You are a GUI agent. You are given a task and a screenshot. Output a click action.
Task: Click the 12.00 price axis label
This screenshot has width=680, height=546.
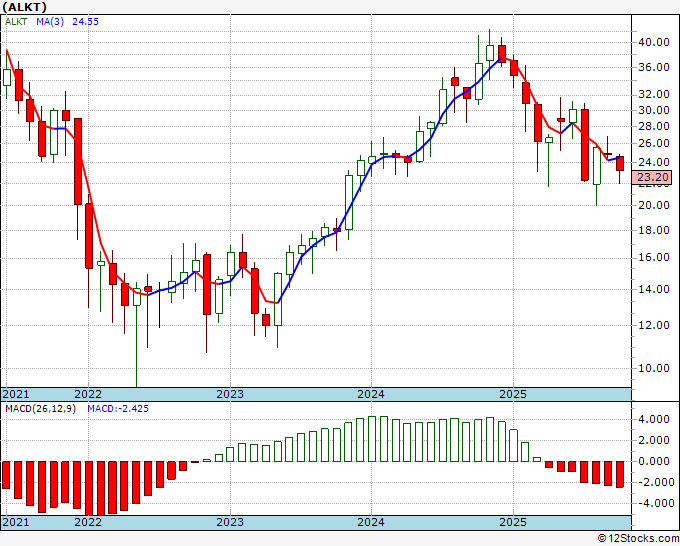(x=654, y=325)
